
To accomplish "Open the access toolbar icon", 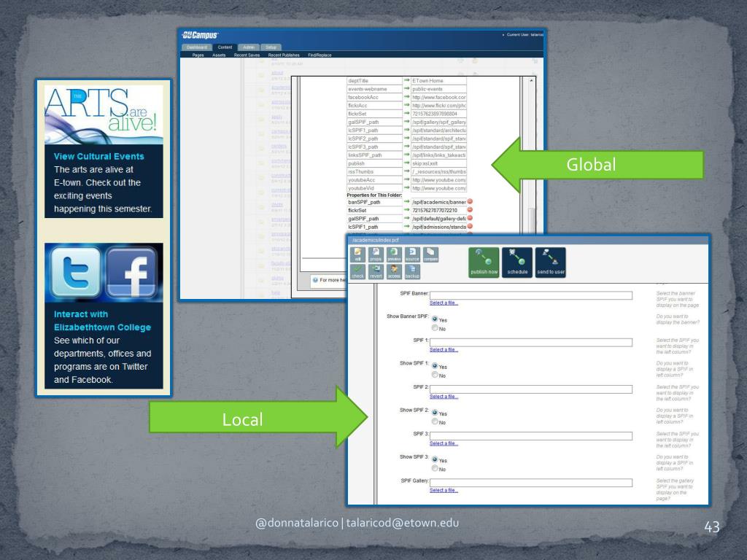I will coord(394,271).
